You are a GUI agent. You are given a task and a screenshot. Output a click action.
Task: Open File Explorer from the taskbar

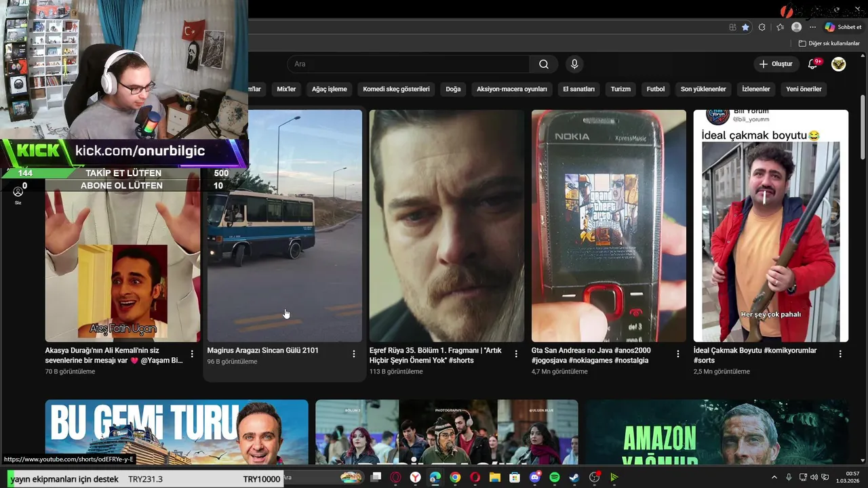(495, 477)
